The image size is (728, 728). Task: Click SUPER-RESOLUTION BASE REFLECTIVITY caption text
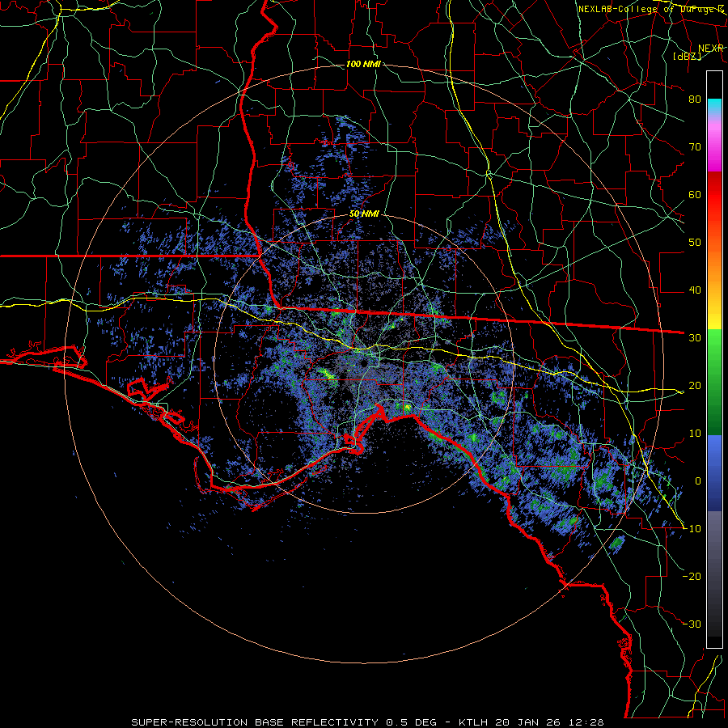(x=255, y=722)
